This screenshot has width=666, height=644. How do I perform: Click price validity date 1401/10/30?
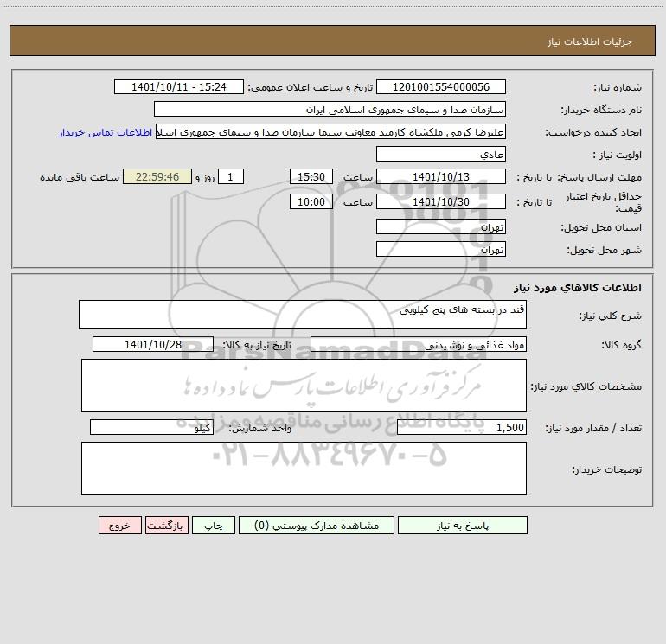click(441, 201)
